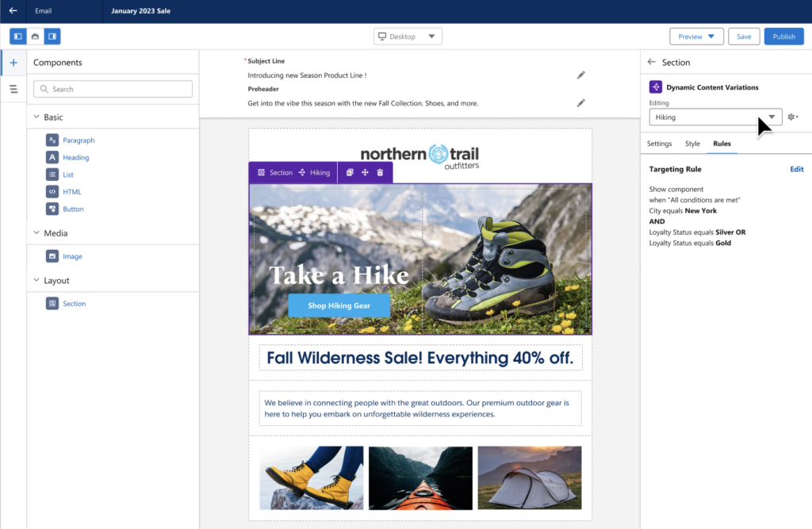
Task: Select the HTML component
Action: [x=71, y=192]
